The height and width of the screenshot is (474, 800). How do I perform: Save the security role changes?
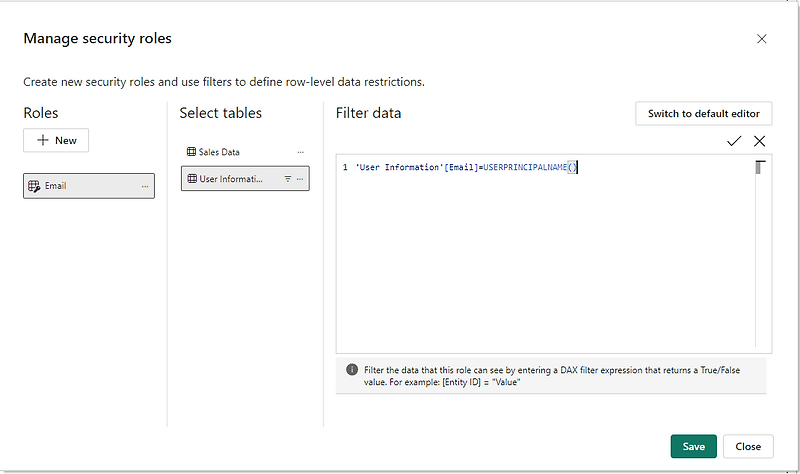pos(693,446)
